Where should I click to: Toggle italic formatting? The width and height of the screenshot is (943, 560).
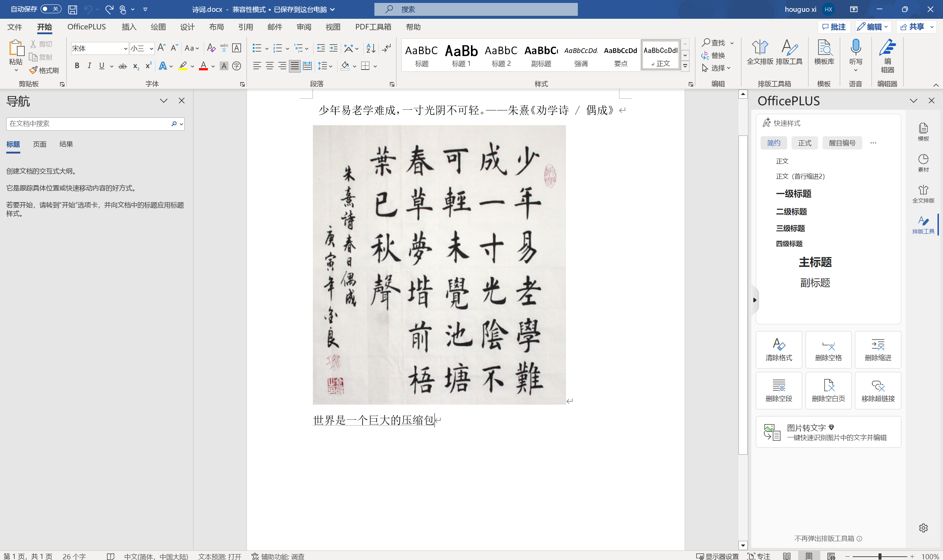(x=89, y=66)
